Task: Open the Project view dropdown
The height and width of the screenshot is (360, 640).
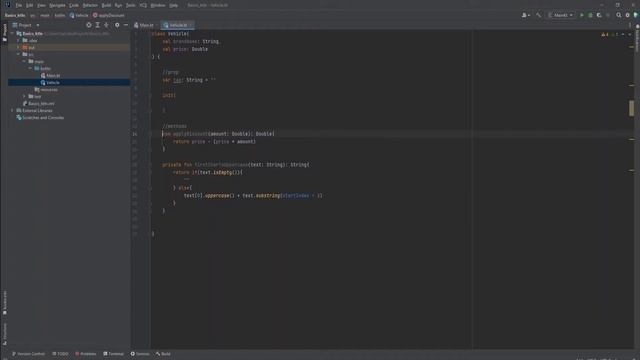Action: click(26, 25)
